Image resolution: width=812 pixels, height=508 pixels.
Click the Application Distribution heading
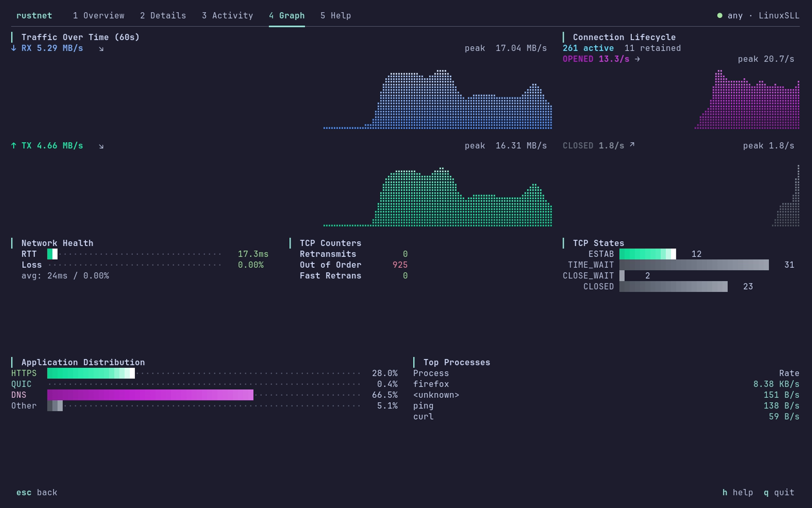pyautogui.click(x=83, y=363)
